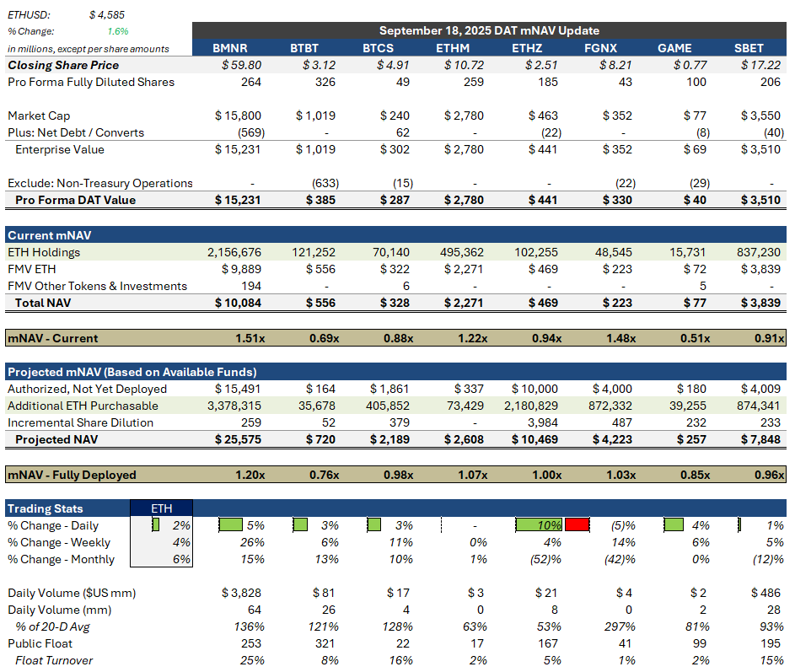Select BMNR float turnover 25%
The width and height of the screenshot is (795, 672).
tap(252, 660)
